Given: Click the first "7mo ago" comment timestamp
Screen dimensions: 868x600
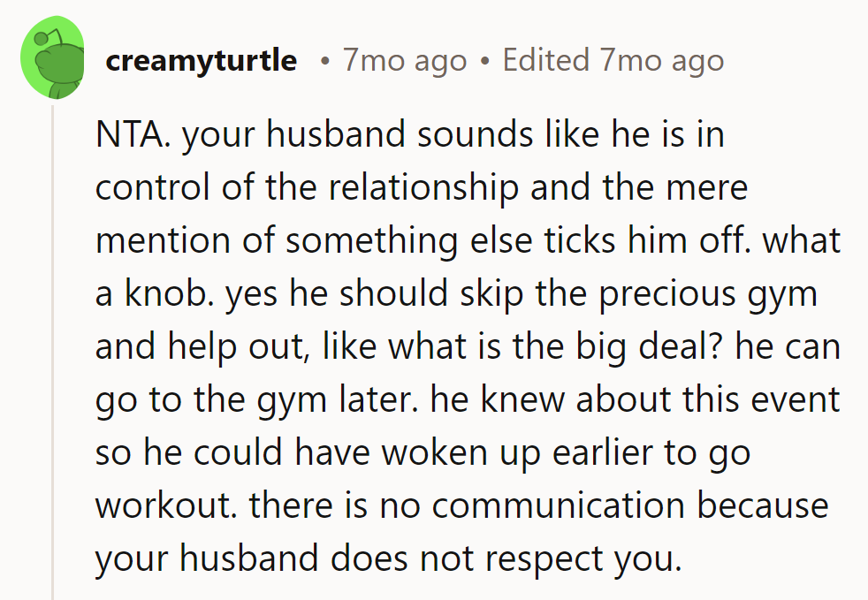Looking at the screenshot, I should (404, 60).
